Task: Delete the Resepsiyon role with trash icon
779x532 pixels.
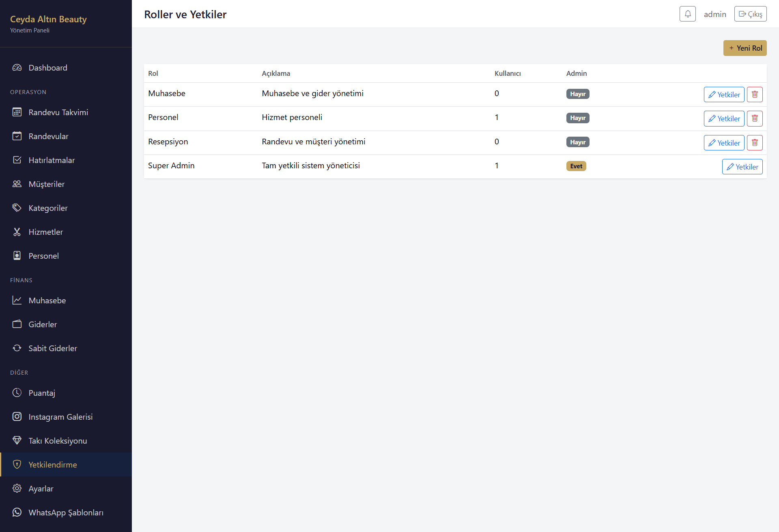Action: [755, 143]
